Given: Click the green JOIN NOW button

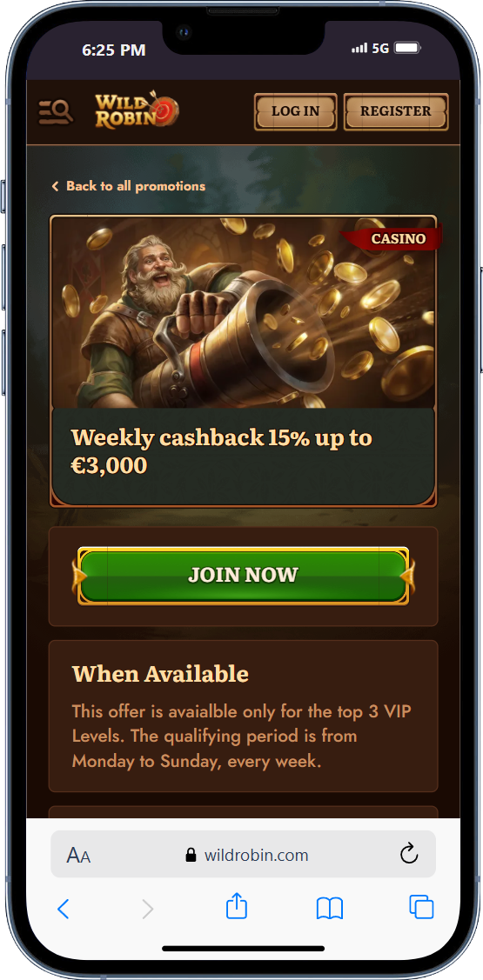Looking at the screenshot, I should (244, 576).
